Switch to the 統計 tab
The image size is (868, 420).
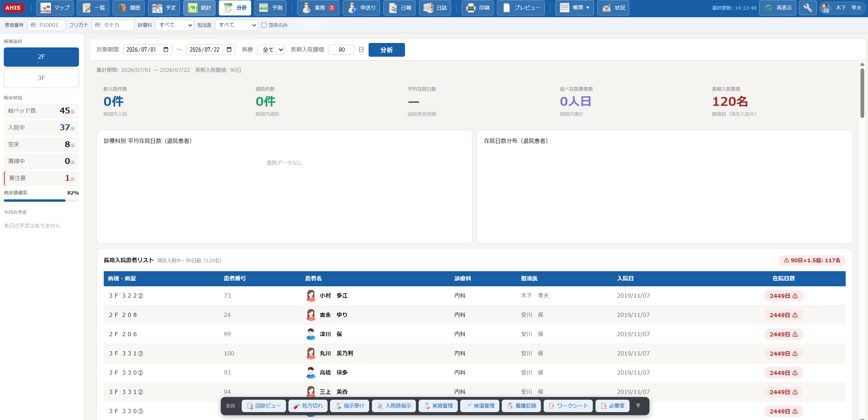pos(199,8)
